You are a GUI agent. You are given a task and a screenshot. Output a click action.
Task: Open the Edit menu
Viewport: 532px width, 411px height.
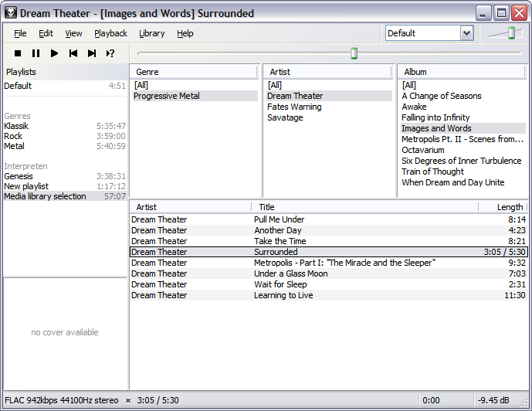(x=46, y=33)
